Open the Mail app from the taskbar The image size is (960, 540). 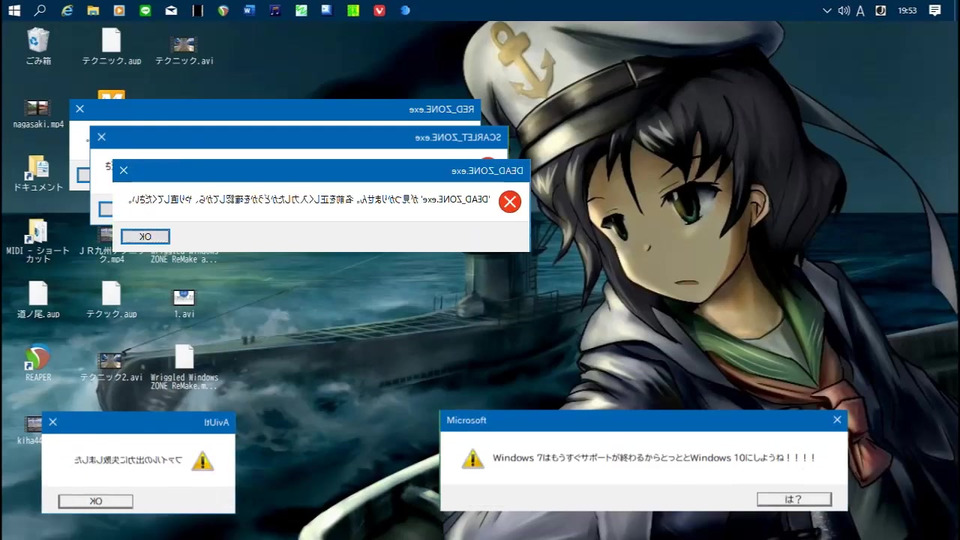(171, 10)
